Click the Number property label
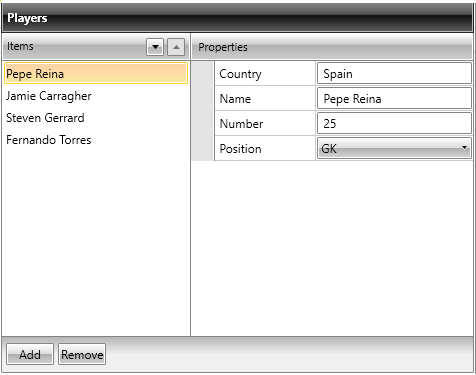Viewport: 476px width, 375px height. [241, 124]
